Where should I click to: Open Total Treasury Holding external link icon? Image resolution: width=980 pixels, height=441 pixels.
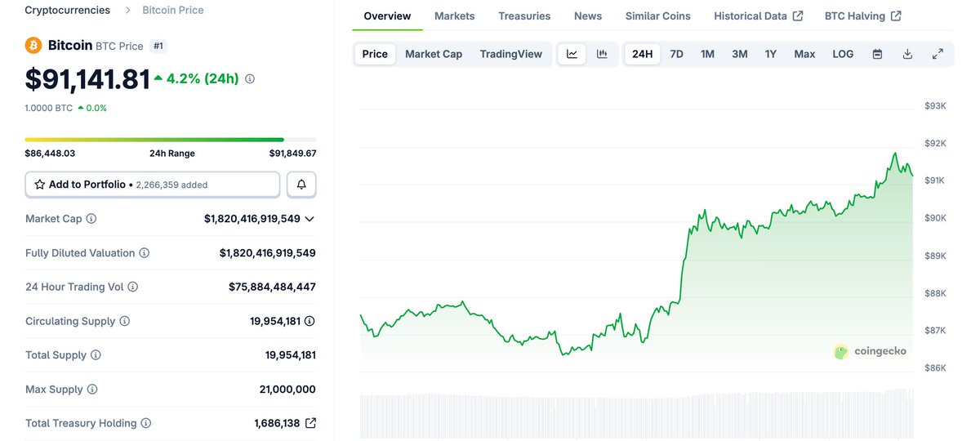(310, 423)
